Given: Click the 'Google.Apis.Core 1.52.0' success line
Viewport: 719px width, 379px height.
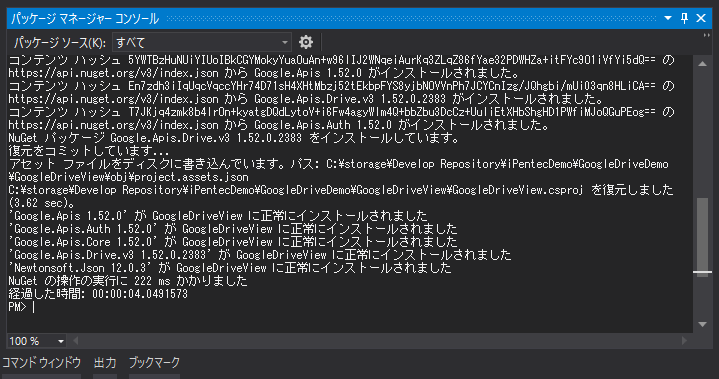Looking at the screenshot, I should [x=233, y=242].
